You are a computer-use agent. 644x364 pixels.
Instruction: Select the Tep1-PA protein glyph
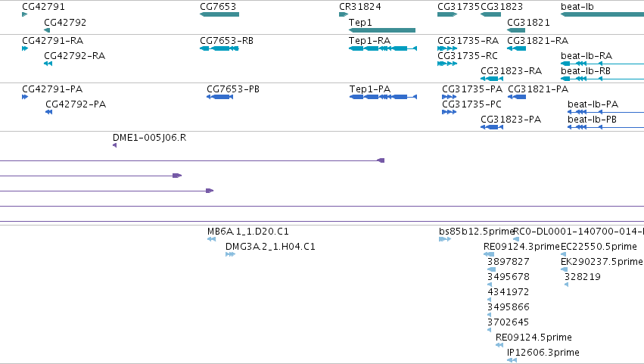[x=383, y=97]
